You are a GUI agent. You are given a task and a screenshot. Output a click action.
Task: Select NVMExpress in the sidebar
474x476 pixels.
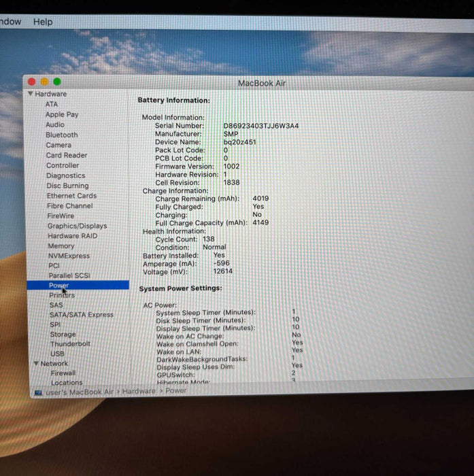pos(69,256)
